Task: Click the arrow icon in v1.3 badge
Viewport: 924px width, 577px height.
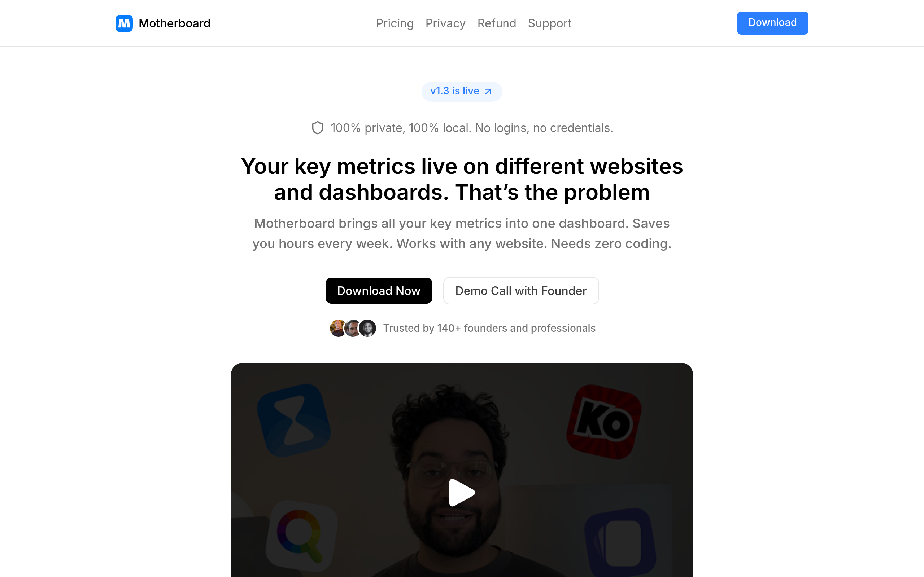Action: coord(488,92)
